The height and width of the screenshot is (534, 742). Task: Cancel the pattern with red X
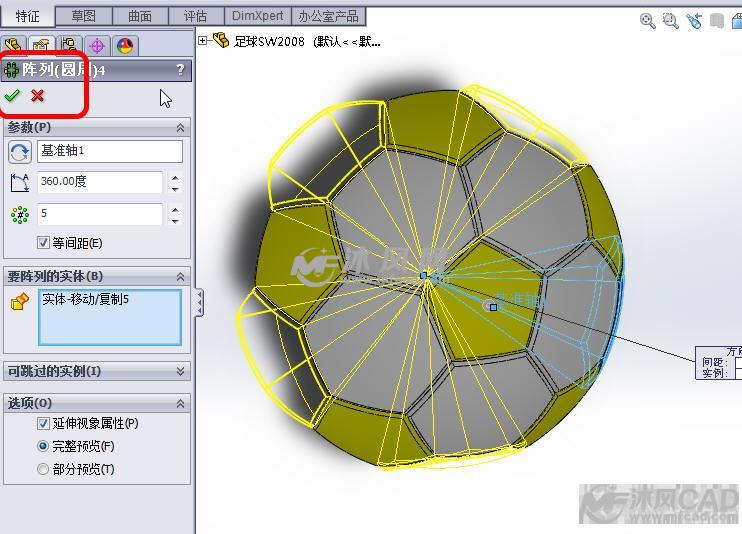click(x=37, y=96)
